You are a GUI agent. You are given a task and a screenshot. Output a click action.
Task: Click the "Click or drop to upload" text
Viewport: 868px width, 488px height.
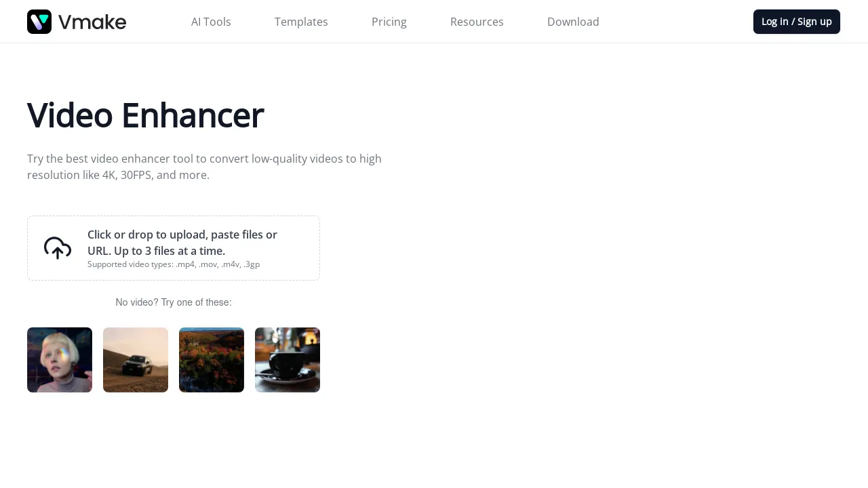[182, 243]
